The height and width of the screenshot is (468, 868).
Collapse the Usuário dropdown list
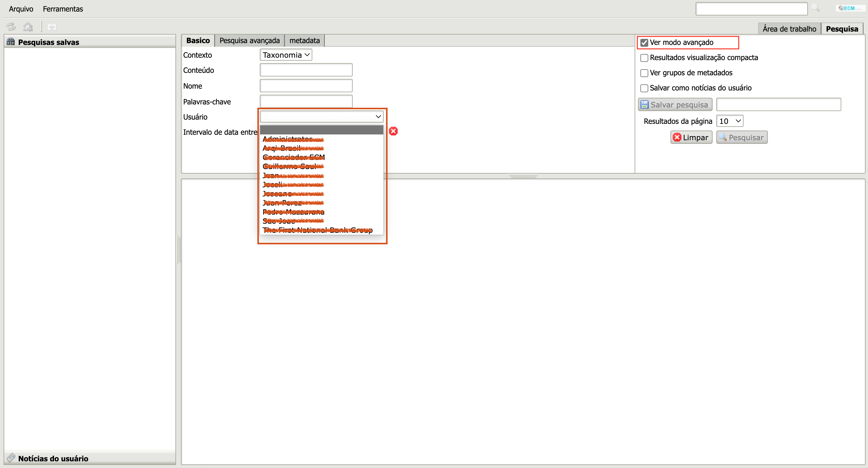click(x=321, y=117)
